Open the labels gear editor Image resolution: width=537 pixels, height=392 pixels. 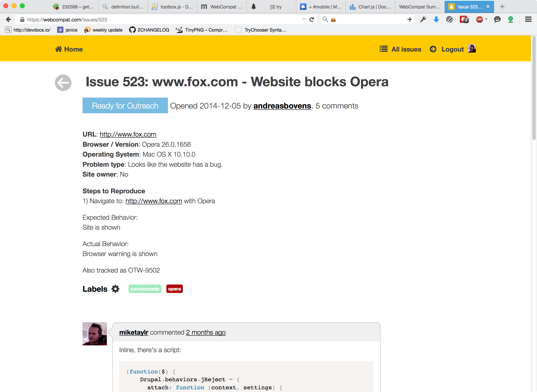115,289
